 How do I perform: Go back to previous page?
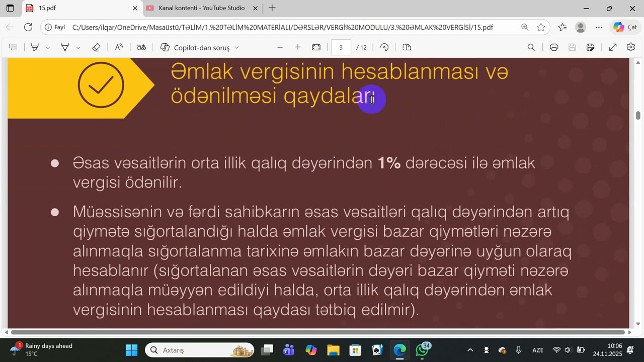pos(10,28)
